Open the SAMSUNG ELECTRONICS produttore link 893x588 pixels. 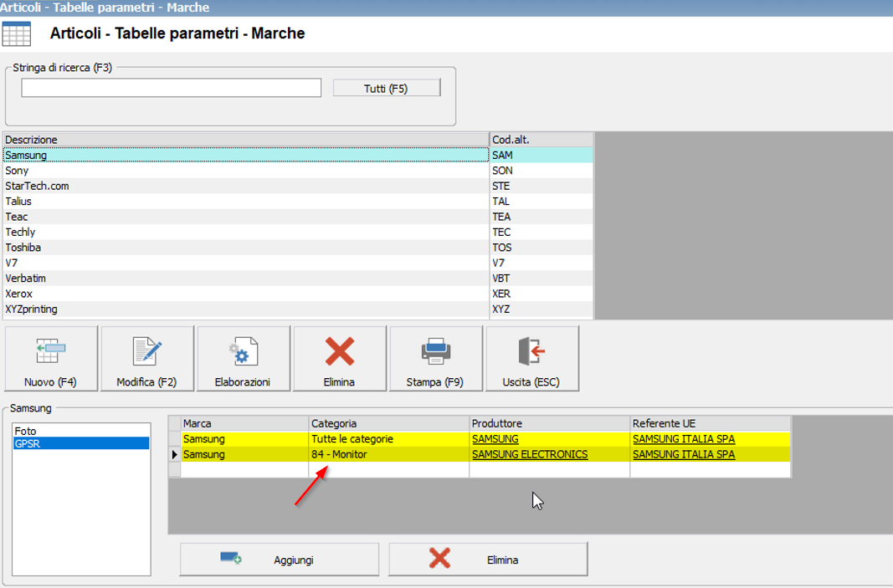pyautogui.click(x=529, y=454)
